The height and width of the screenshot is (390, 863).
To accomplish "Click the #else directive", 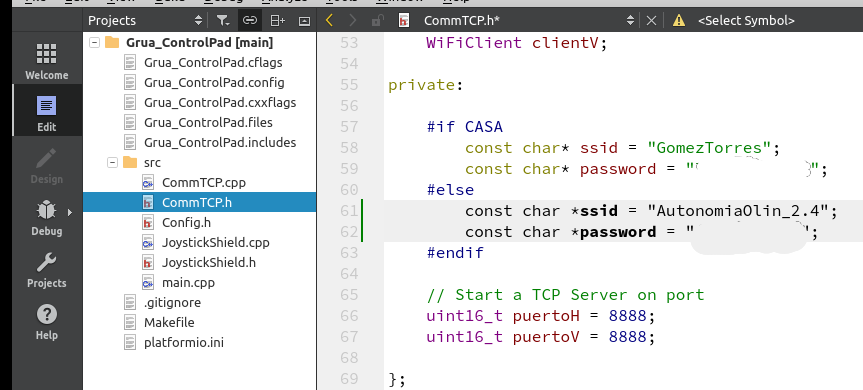I will [x=450, y=190].
